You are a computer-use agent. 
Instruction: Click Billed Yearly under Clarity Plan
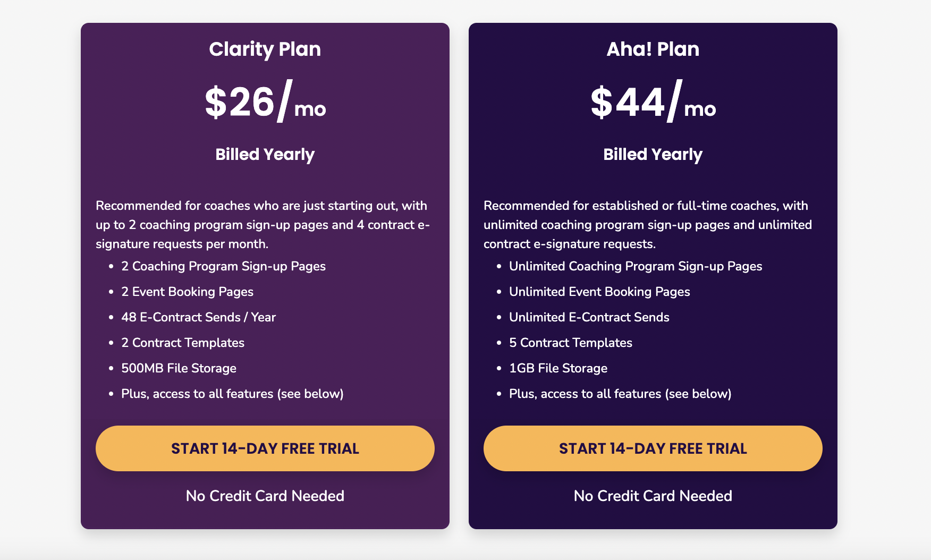pos(265,155)
